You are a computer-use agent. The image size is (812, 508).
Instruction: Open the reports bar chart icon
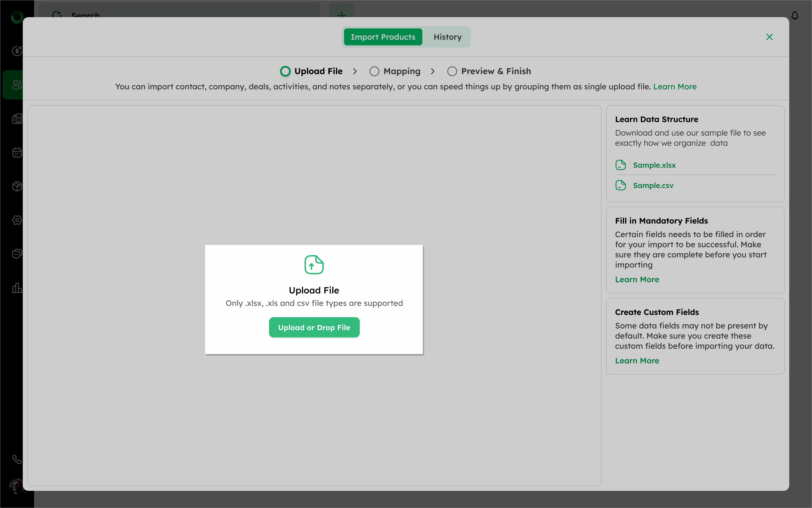coord(17,288)
